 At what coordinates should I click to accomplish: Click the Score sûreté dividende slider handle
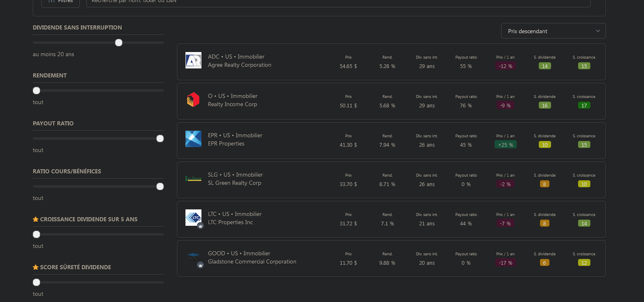pyautogui.click(x=36, y=282)
